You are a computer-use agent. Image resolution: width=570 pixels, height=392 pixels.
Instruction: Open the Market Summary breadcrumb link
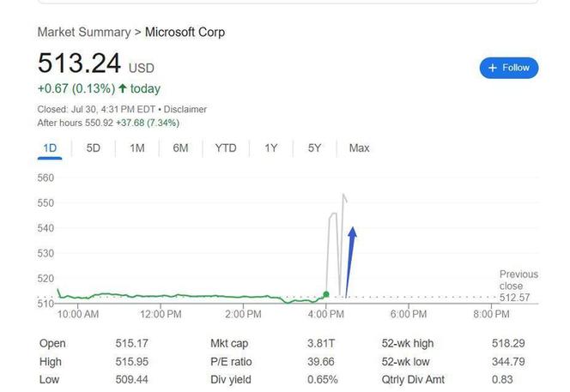pyautogui.click(x=84, y=32)
